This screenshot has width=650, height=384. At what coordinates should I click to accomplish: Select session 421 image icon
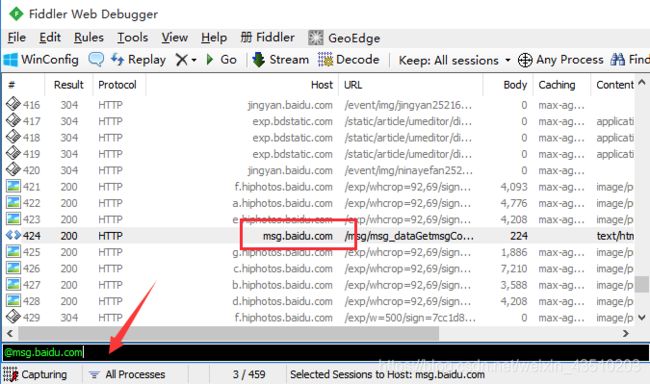click(x=13, y=186)
